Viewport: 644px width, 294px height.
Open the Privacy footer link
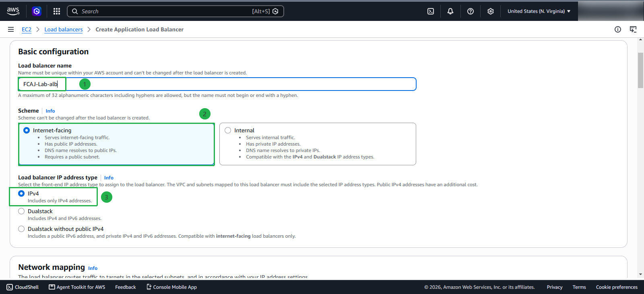555,287
